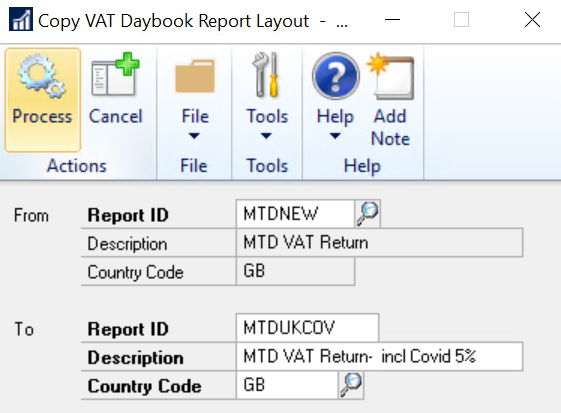The image size is (561, 413).
Task: Expand the File dropdown arrow
Action: (194, 136)
